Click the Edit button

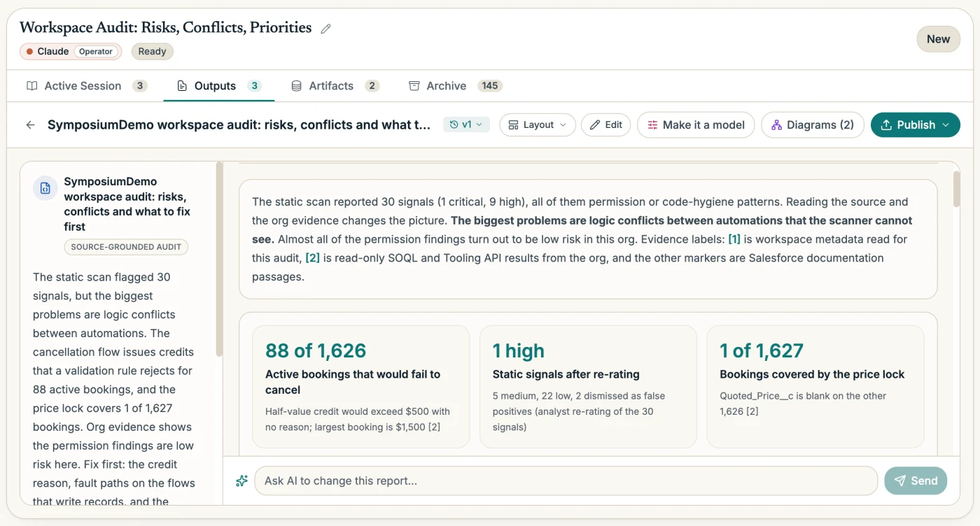pyautogui.click(x=606, y=125)
